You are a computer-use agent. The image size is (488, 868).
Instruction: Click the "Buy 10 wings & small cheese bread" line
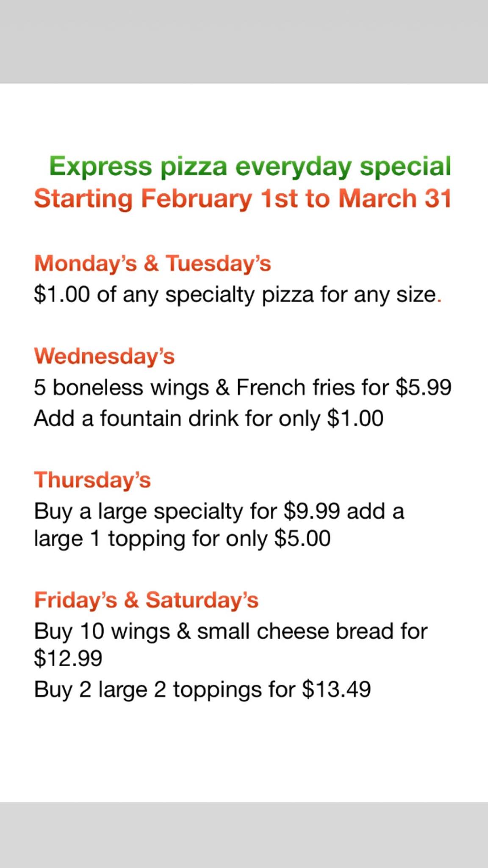[231, 632]
